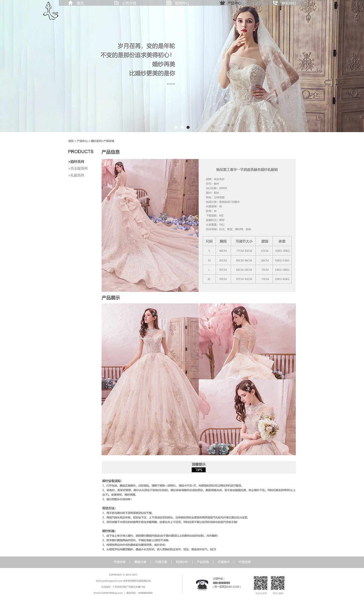This screenshot has width=364, height=600.
Task: Click the main product photo with long train
Action: click(150, 225)
